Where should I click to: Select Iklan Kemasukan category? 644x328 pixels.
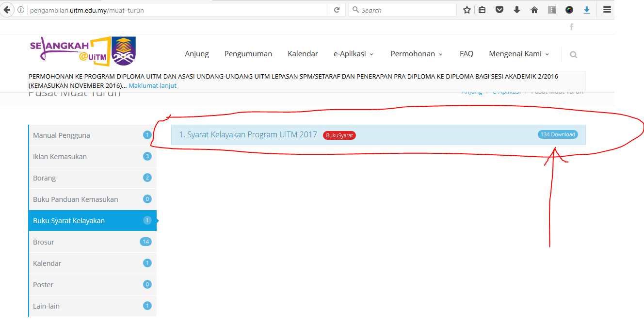pyautogui.click(x=93, y=157)
